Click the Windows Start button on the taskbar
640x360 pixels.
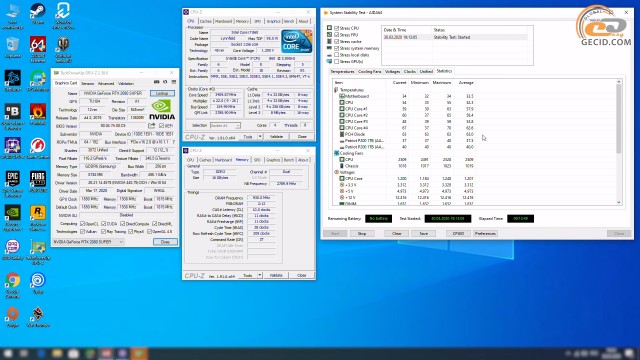8,353
